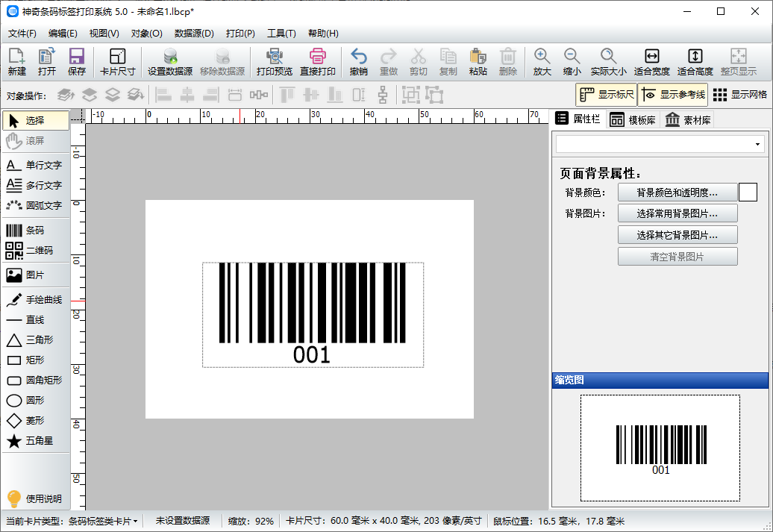Pick the 单行文字 single-line text tool
This screenshot has height=532, width=773.
36,165
